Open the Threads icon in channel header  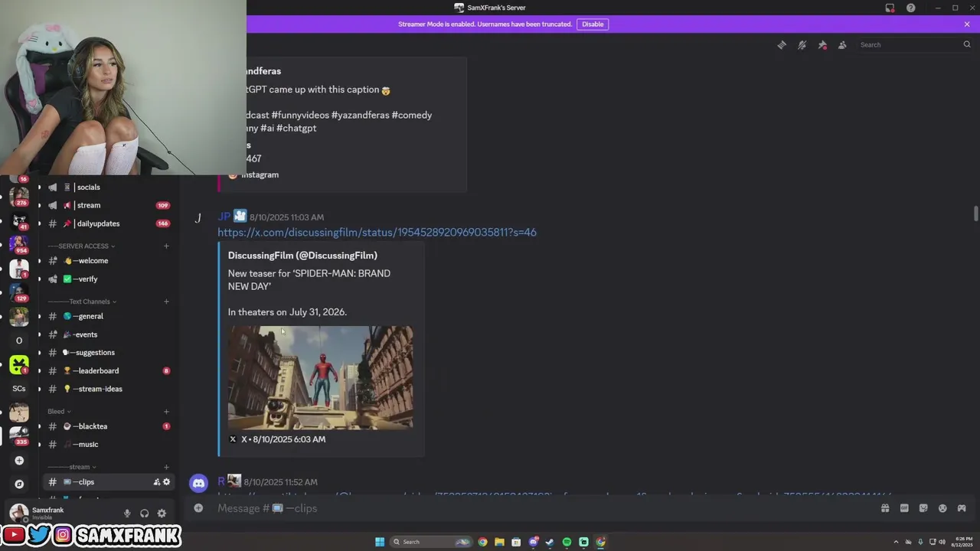[x=782, y=45]
